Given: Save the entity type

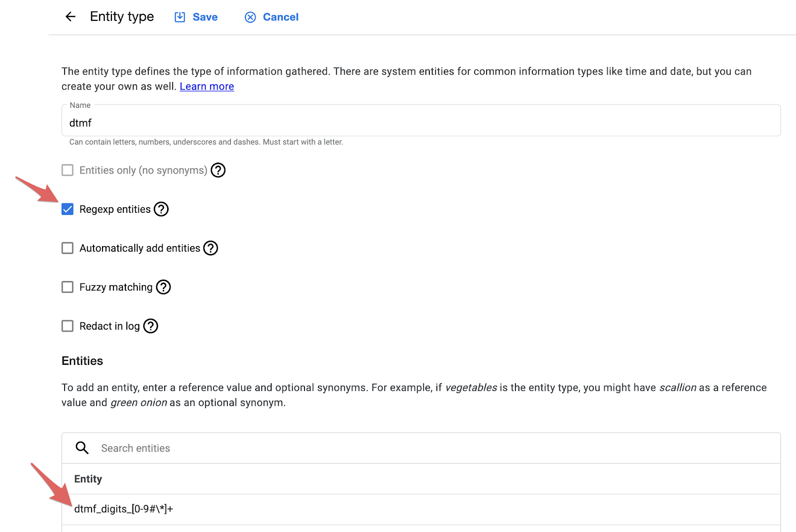Looking at the screenshot, I should pos(196,17).
